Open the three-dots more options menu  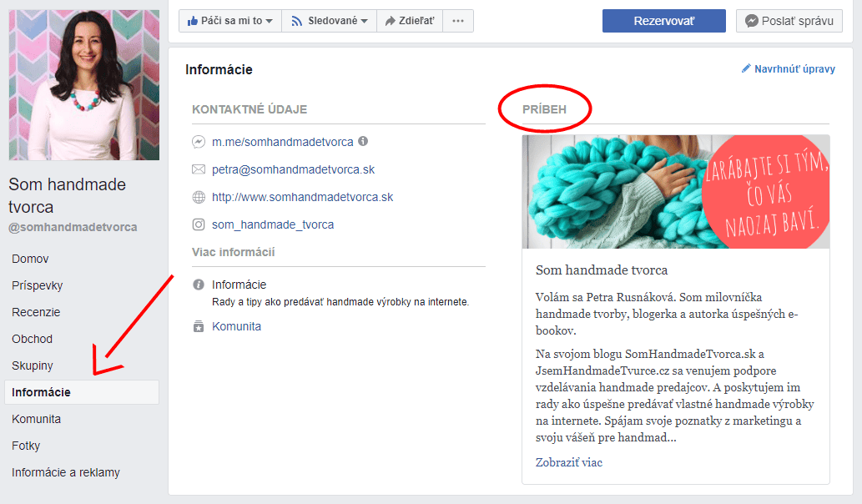point(458,21)
